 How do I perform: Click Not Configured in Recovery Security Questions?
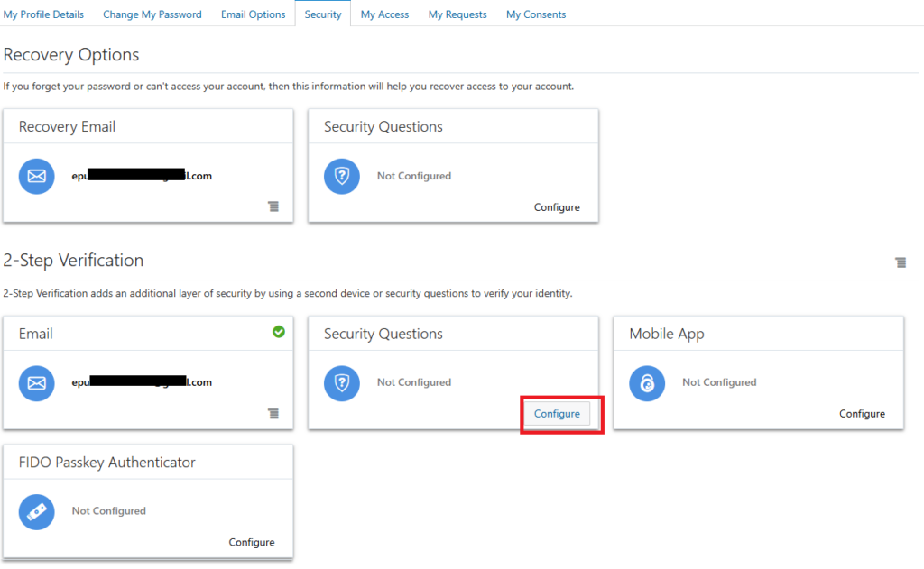pos(413,176)
